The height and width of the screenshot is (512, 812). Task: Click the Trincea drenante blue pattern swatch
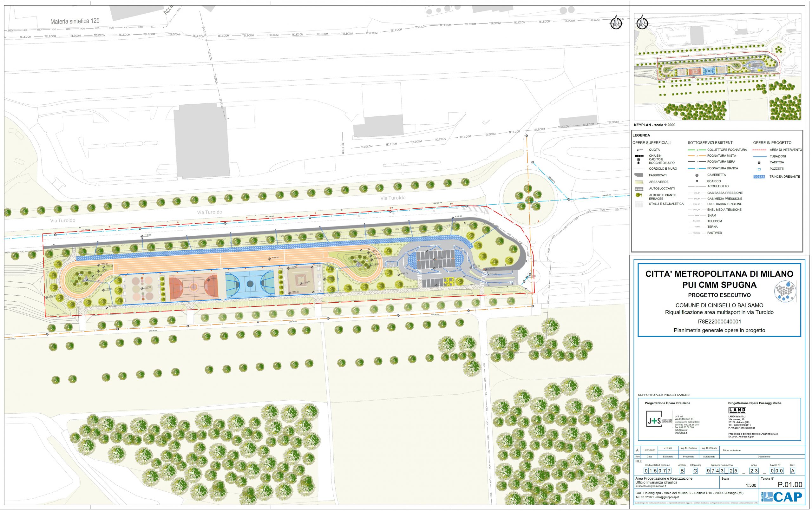coord(759,177)
